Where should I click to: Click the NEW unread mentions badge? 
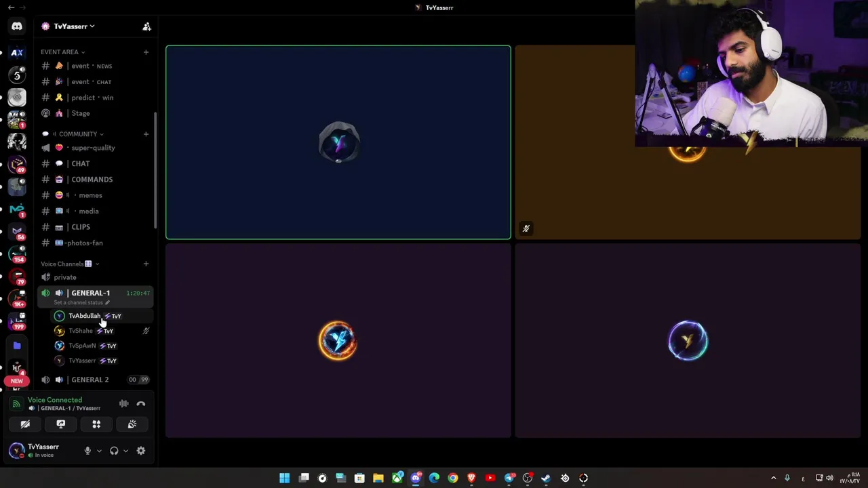coord(16,381)
